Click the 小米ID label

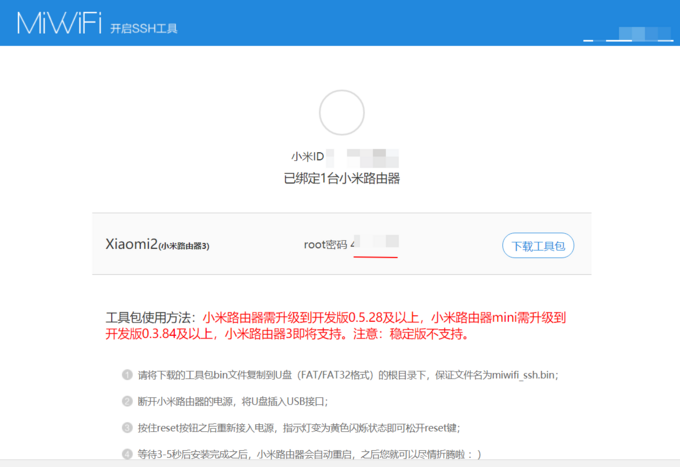point(307,157)
